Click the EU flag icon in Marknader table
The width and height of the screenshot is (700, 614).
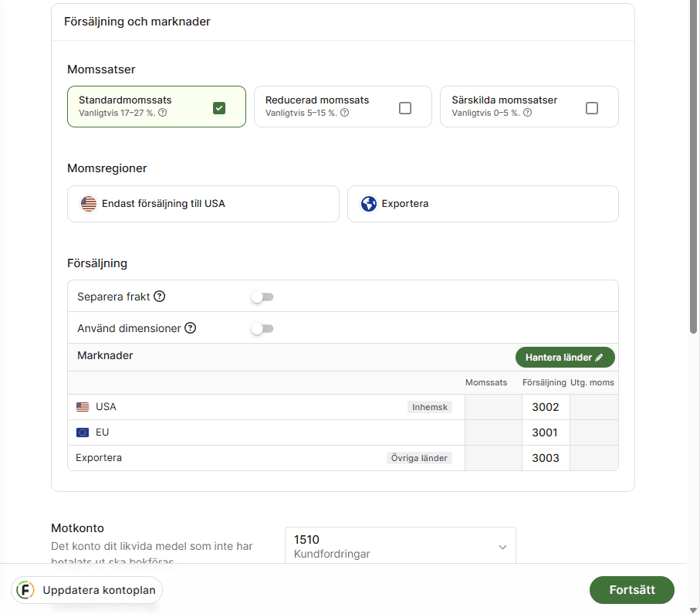tap(83, 433)
